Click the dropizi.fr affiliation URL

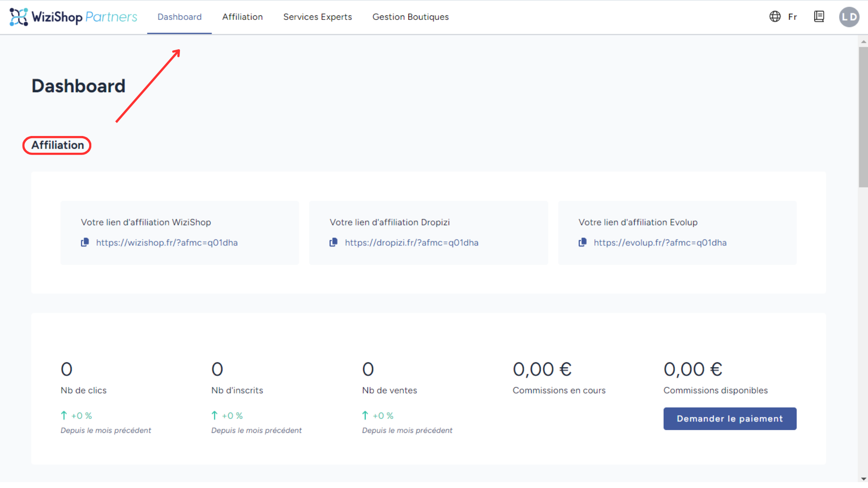click(x=411, y=243)
